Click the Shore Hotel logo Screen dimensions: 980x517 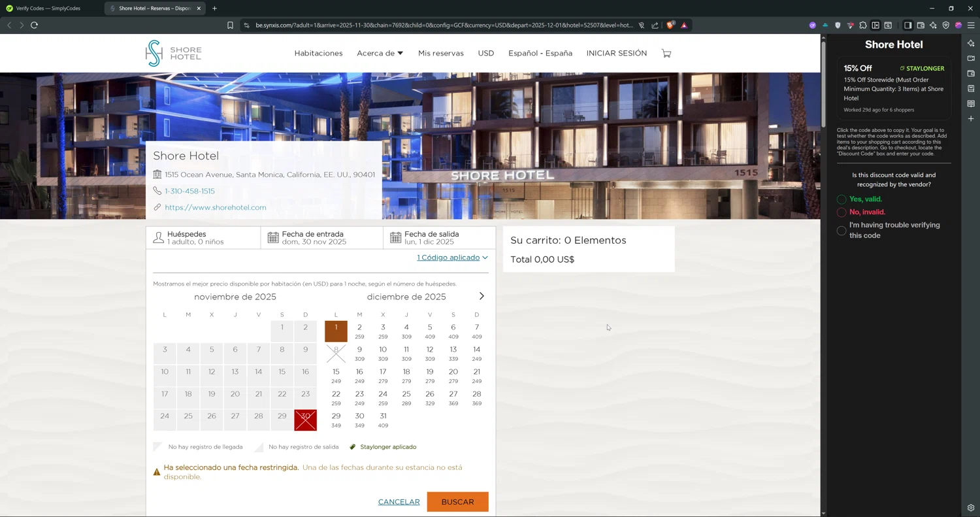coord(174,53)
